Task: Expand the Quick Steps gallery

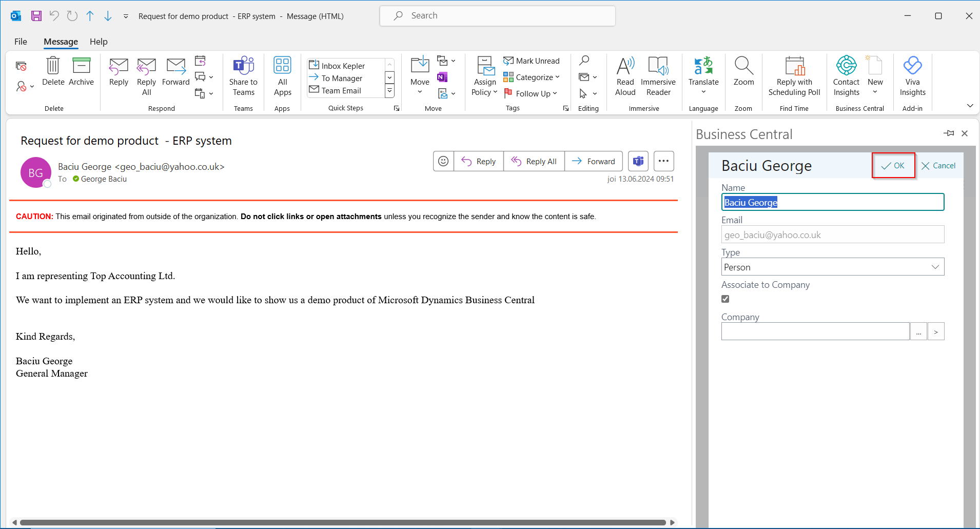Action: (x=390, y=91)
